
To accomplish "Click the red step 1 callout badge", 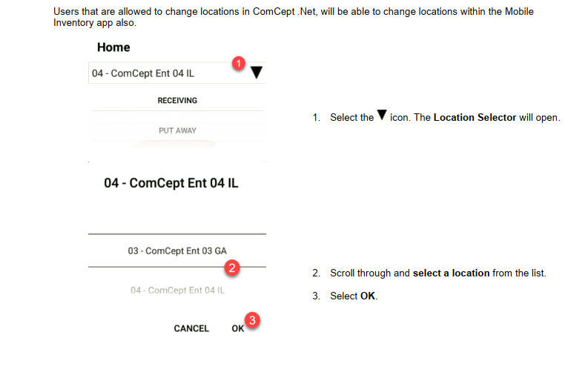I will (x=238, y=64).
